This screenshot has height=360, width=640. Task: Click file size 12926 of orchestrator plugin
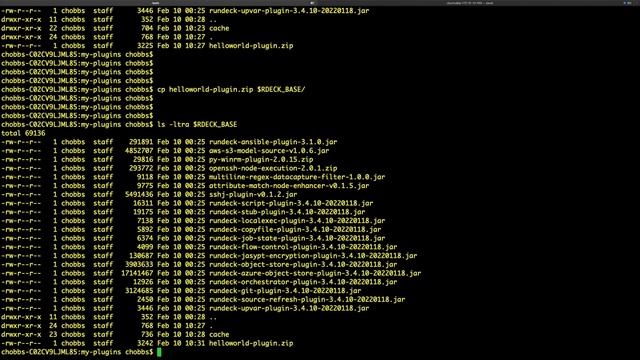[x=143, y=282]
